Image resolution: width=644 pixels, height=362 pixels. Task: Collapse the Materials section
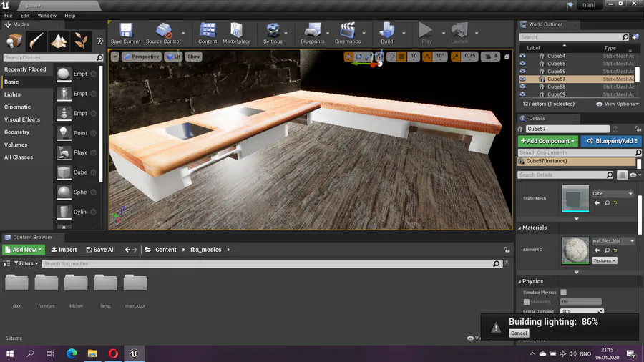coord(519,228)
